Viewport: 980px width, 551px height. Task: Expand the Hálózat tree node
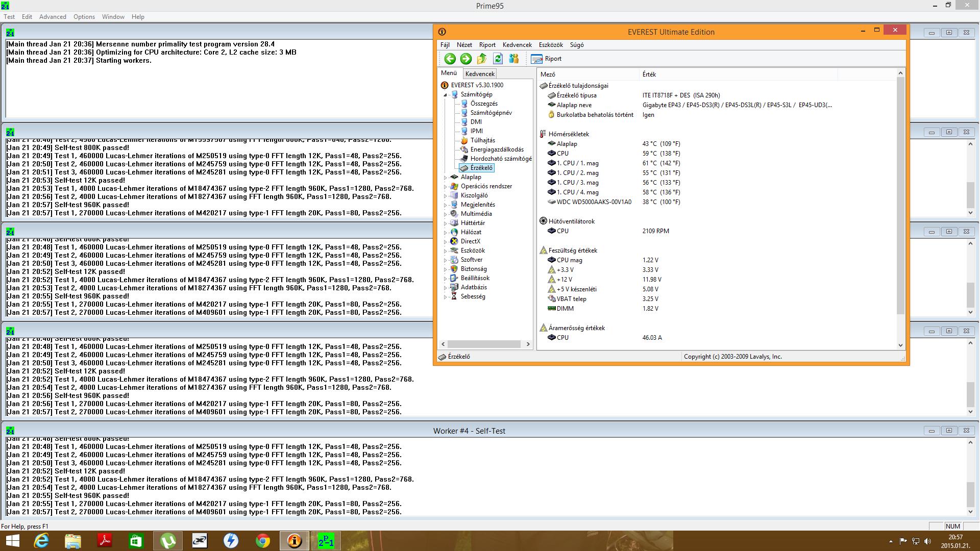(x=445, y=233)
